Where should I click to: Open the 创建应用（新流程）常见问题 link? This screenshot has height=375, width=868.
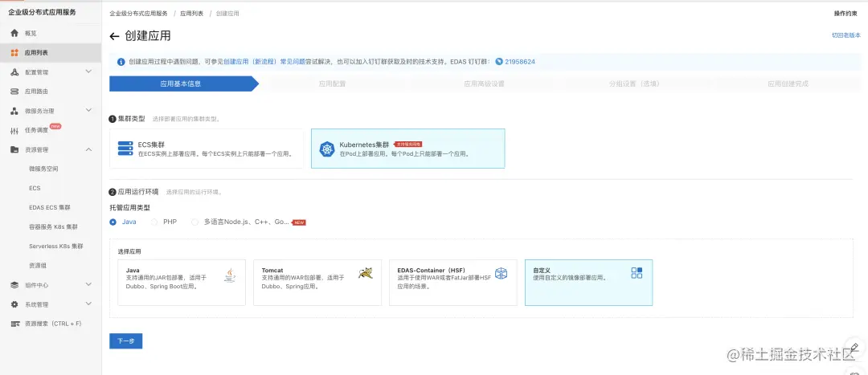pos(264,62)
